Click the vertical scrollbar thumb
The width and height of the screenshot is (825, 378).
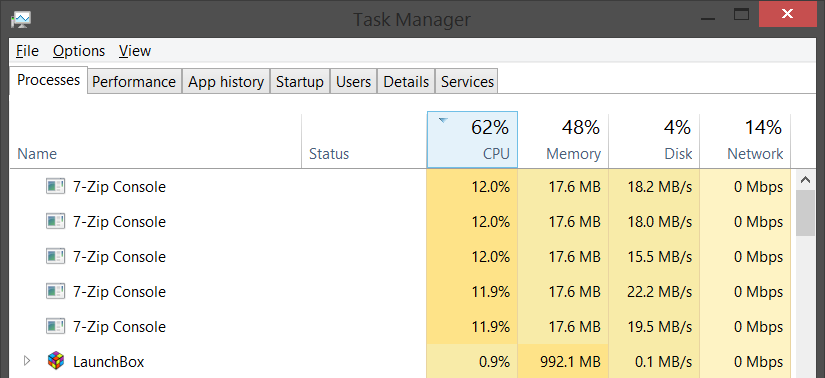pyautogui.click(x=805, y=213)
